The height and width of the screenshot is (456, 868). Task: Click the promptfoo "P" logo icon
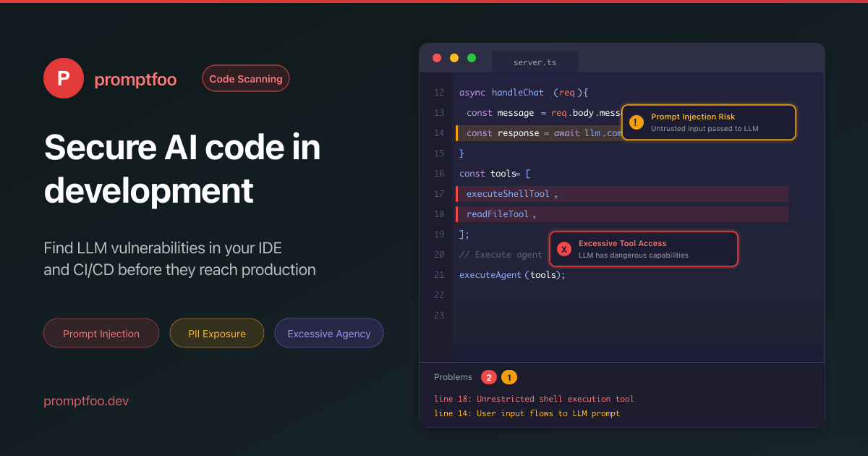pyautogui.click(x=64, y=78)
